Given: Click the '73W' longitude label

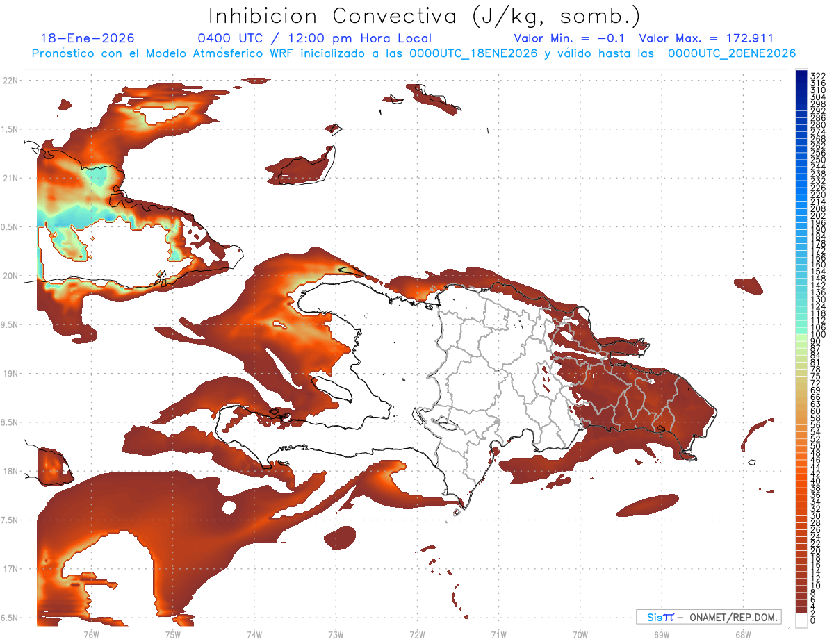Looking at the screenshot, I should pos(336,634).
